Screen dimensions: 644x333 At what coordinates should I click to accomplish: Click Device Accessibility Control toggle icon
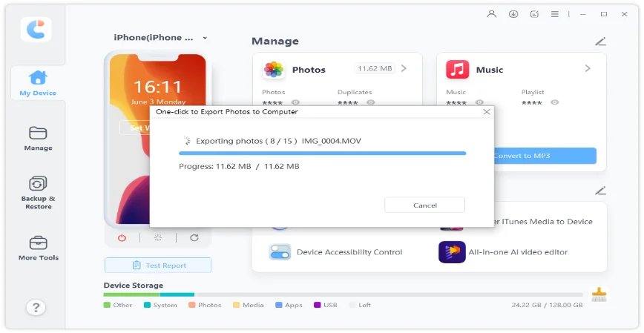280,252
